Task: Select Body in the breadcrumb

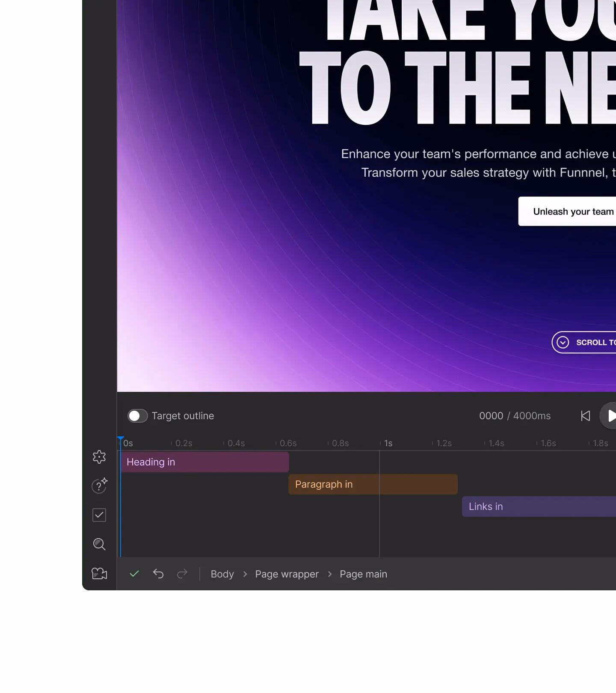Action: (222, 574)
